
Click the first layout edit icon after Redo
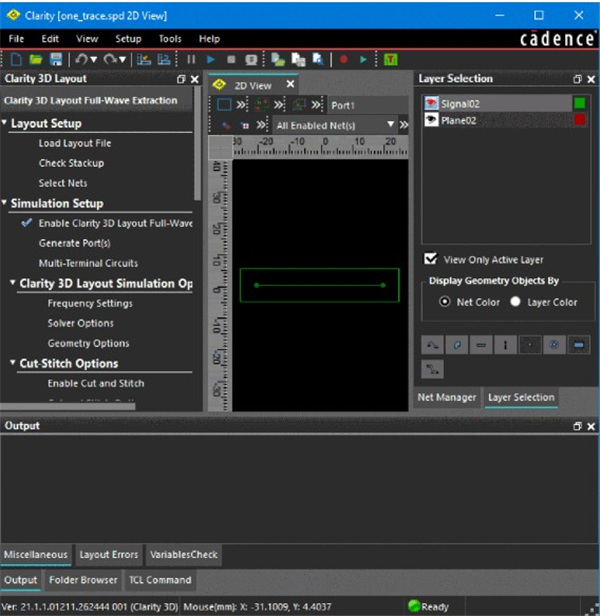144,60
